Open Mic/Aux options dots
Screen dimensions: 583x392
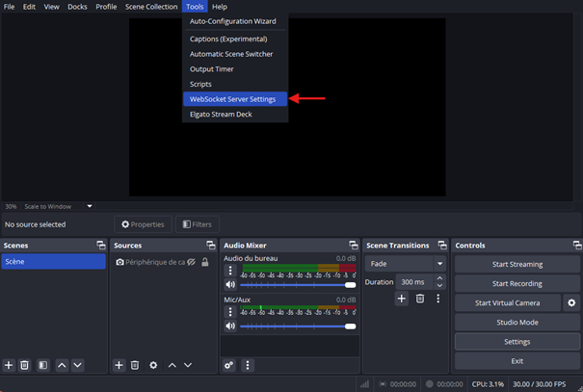230,311
